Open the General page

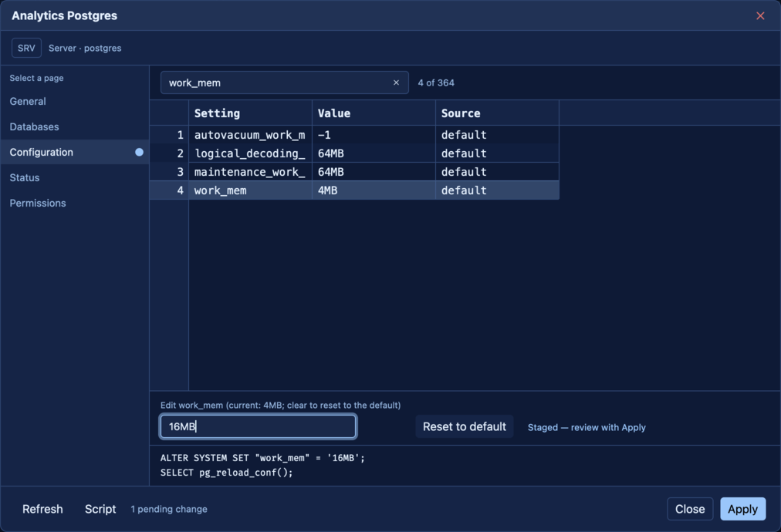(x=75, y=102)
